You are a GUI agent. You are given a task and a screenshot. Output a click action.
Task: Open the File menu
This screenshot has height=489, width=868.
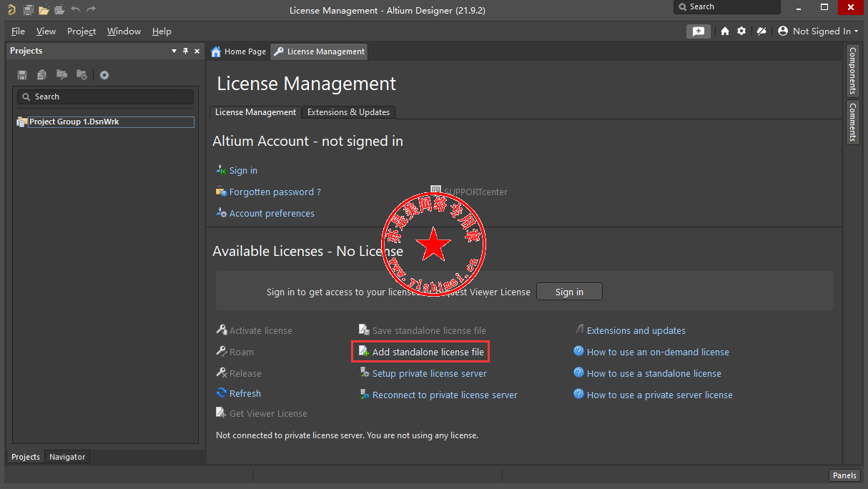[18, 31]
